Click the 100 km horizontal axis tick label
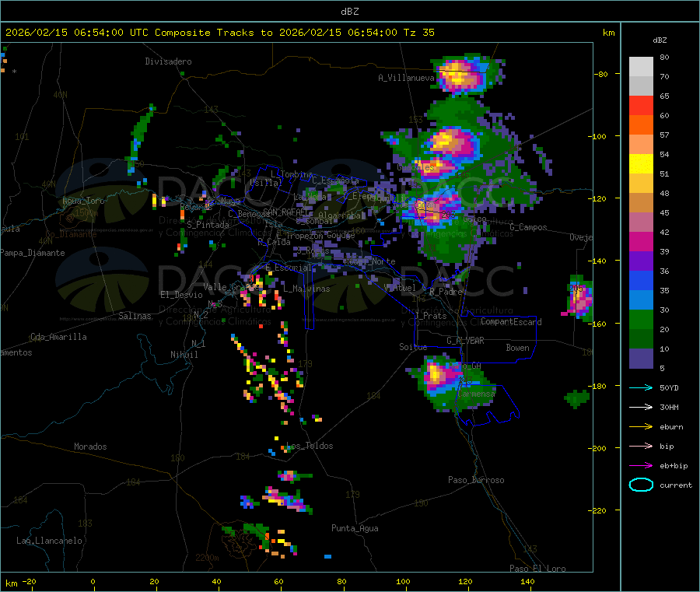Screen dimensions: 700x592 click(403, 581)
